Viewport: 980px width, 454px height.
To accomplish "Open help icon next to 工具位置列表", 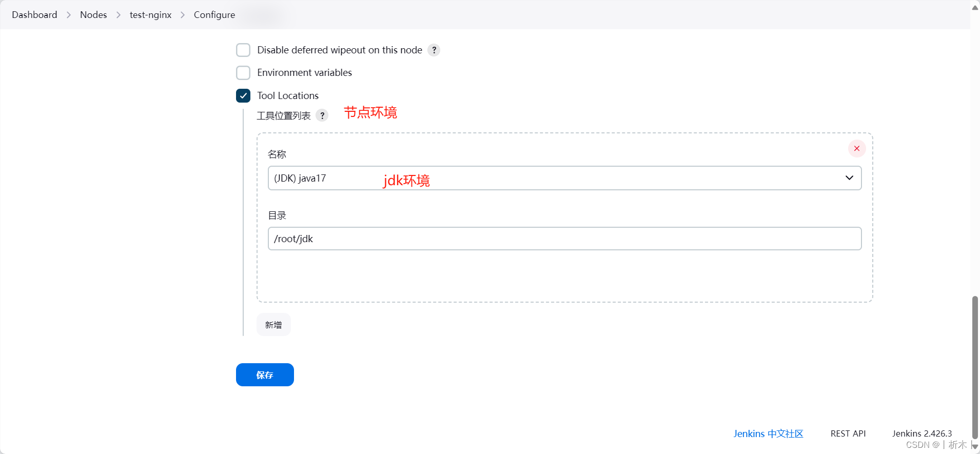I will [x=322, y=115].
